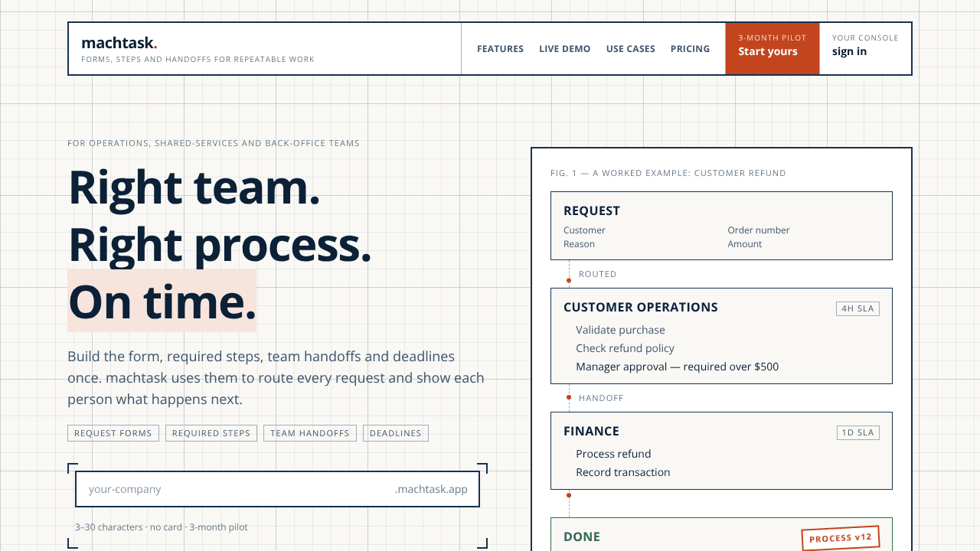
Task: Go to Live Demo page
Action: click(565, 49)
